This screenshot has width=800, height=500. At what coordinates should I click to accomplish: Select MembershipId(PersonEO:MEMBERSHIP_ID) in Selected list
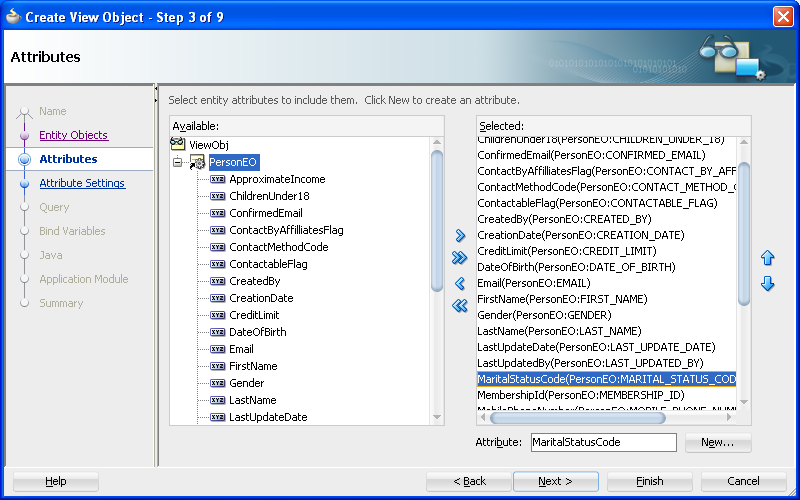[606, 395]
